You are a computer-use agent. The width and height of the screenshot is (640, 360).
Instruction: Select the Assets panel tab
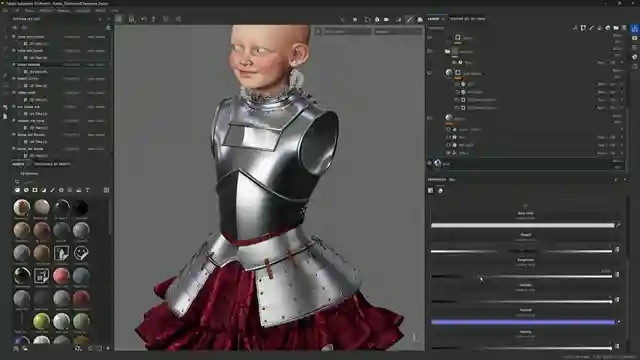(18, 164)
